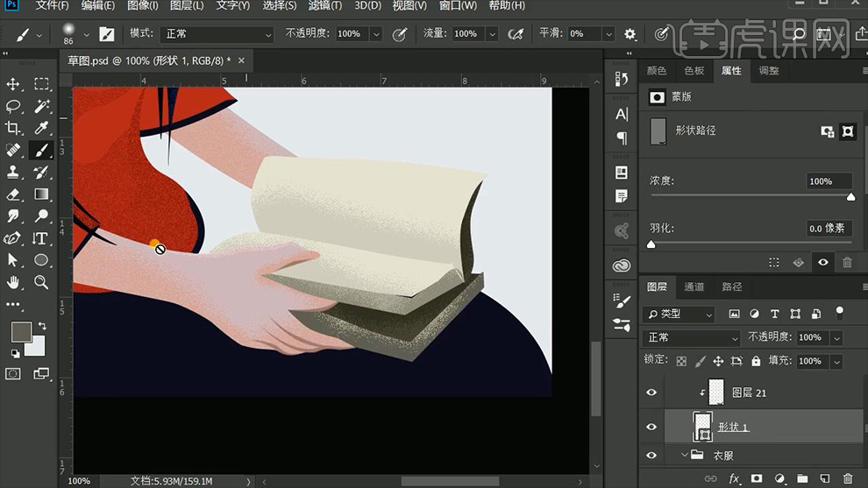Open the smoothing 平滑 dropdown arrow
The height and width of the screenshot is (488, 868).
coord(609,34)
